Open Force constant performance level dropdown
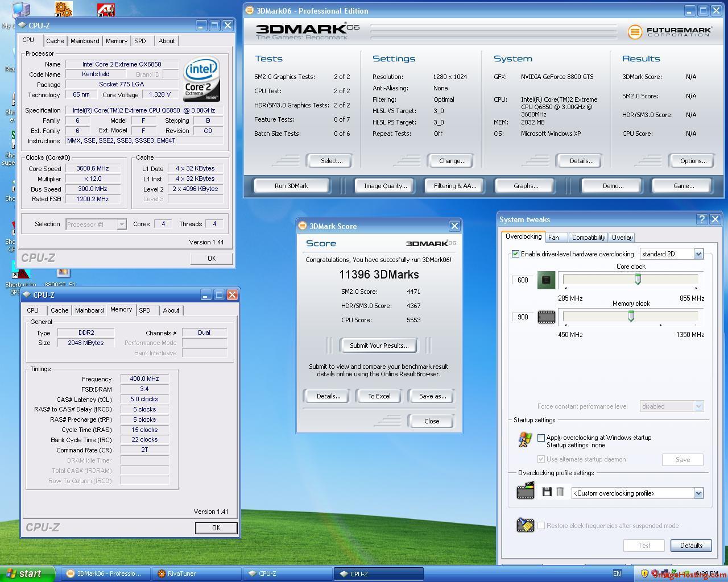The width and height of the screenshot is (728, 582). pos(672,406)
